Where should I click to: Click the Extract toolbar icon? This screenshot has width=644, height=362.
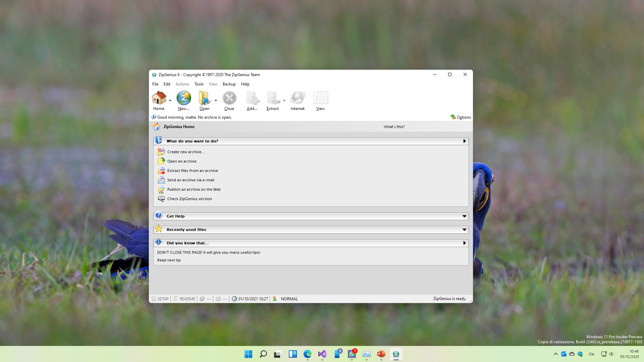click(273, 98)
